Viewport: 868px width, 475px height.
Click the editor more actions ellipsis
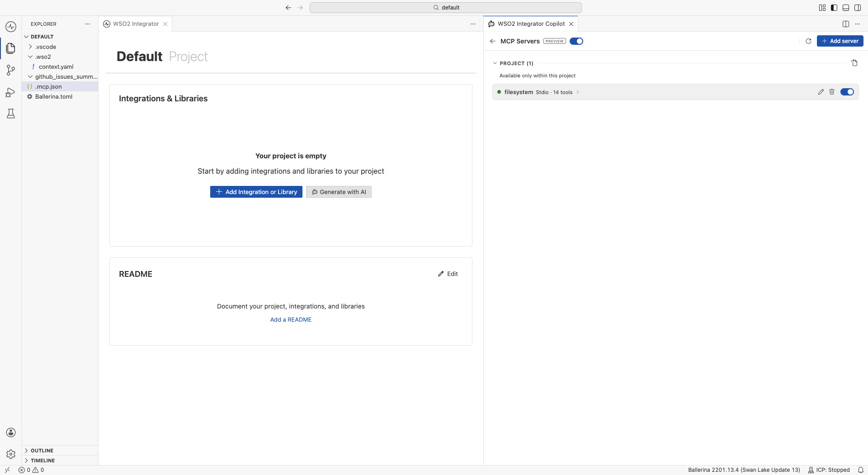(473, 24)
